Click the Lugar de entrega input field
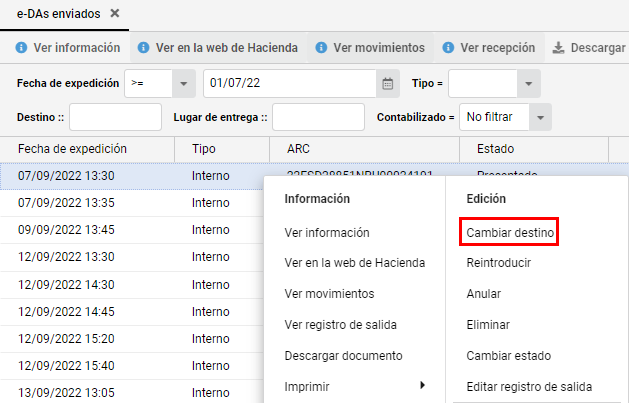Image resolution: width=629 pixels, height=403 pixels. click(x=319, y=117)
